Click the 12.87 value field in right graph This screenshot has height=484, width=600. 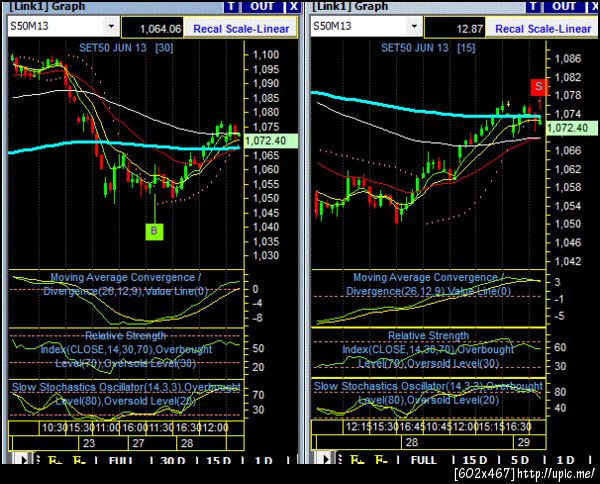coord(455,28)
